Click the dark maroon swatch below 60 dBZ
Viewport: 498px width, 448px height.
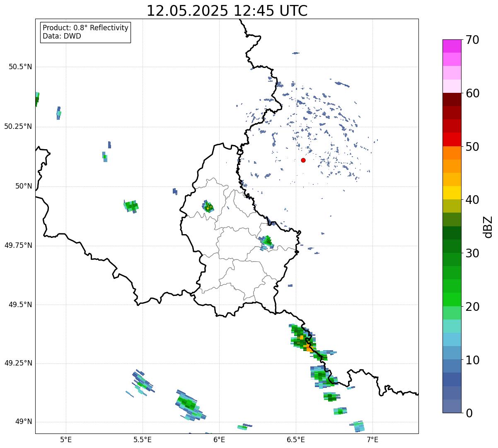coord(452,99)
